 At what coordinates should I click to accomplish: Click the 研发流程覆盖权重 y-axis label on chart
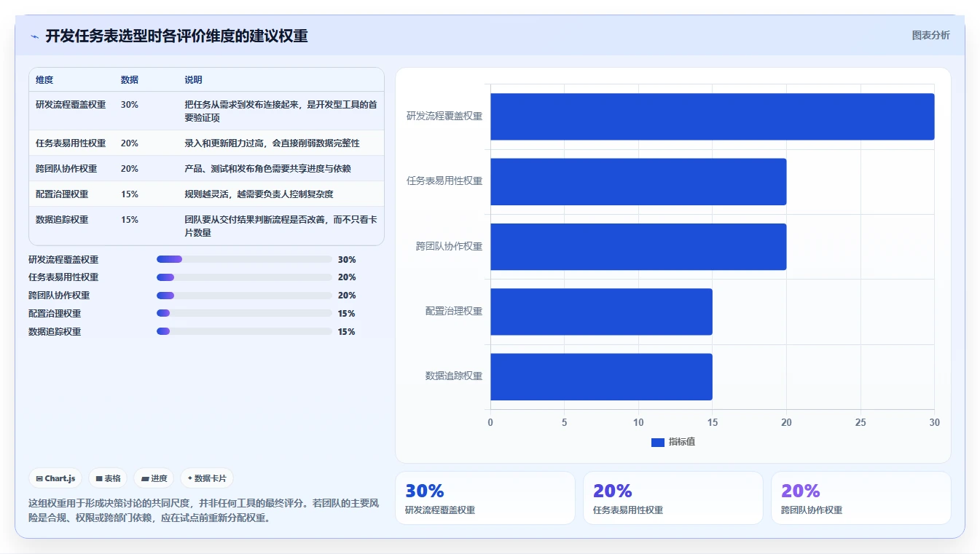pyautogui.click(x=444, y=116)
